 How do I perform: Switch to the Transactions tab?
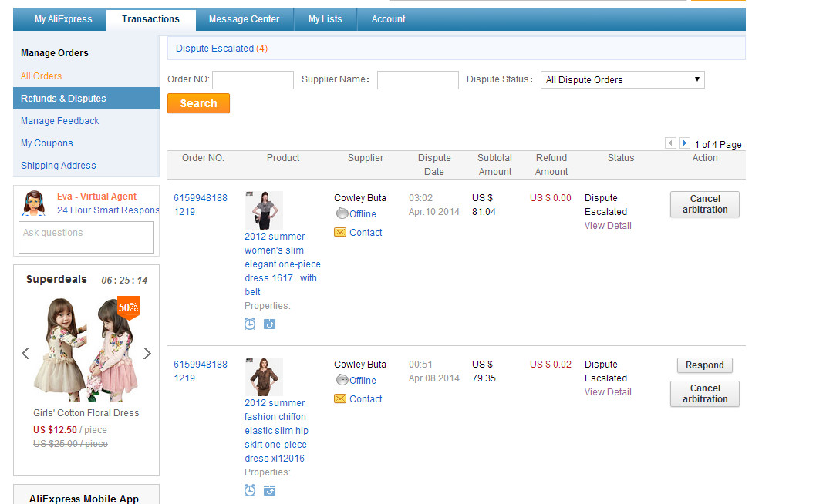pyautogui.click(x=151, y=19)
